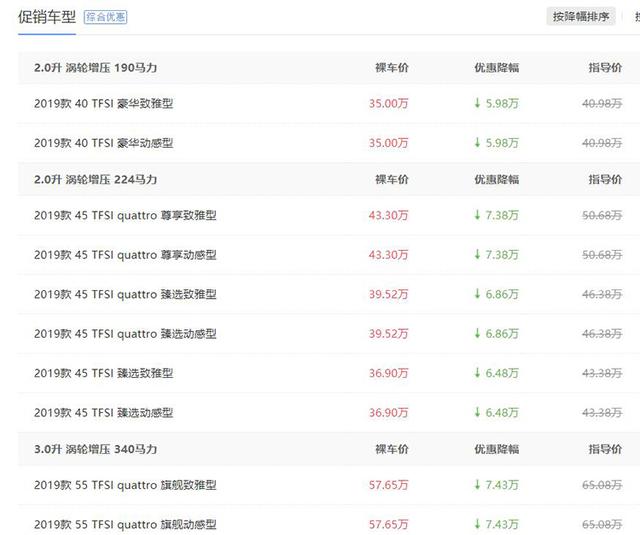This screenshot has height=535, width=640.
Task: Click 7.38万 discount for 尊享动感型
Action: (x=496, y=255)
